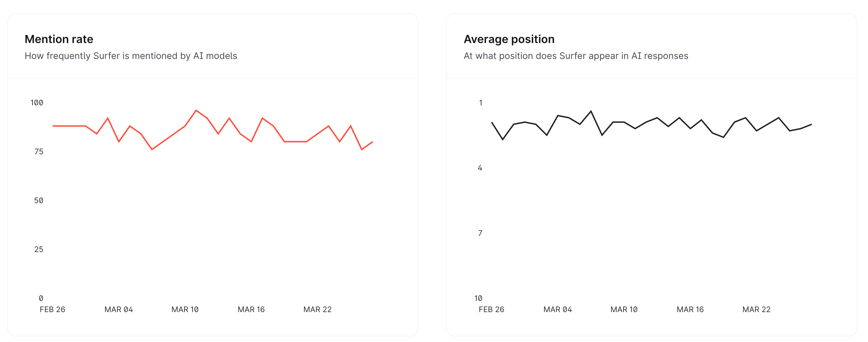This screenshot has height=342, width=868.
Task: Click MAR 10 on the Mention rate chart
Action: point(185,309)
